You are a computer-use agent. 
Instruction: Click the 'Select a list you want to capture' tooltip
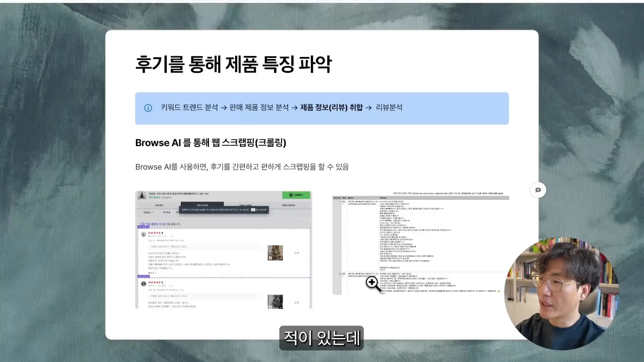point(224,209)
